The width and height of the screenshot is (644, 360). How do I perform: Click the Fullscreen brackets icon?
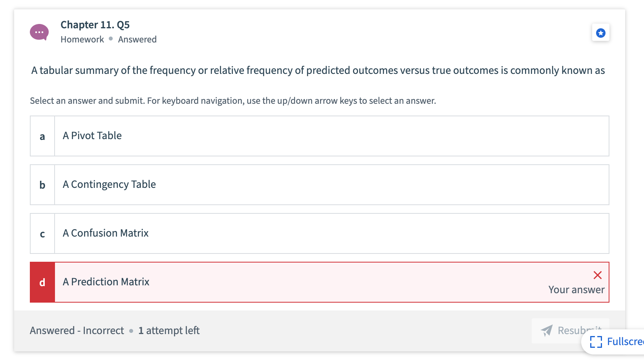[596, 342]
